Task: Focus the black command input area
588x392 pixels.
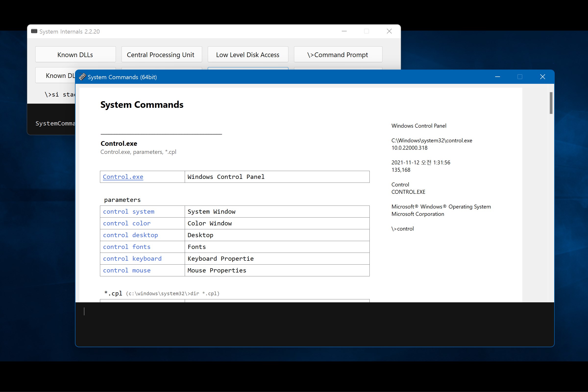Action: [x=315, y=324]
